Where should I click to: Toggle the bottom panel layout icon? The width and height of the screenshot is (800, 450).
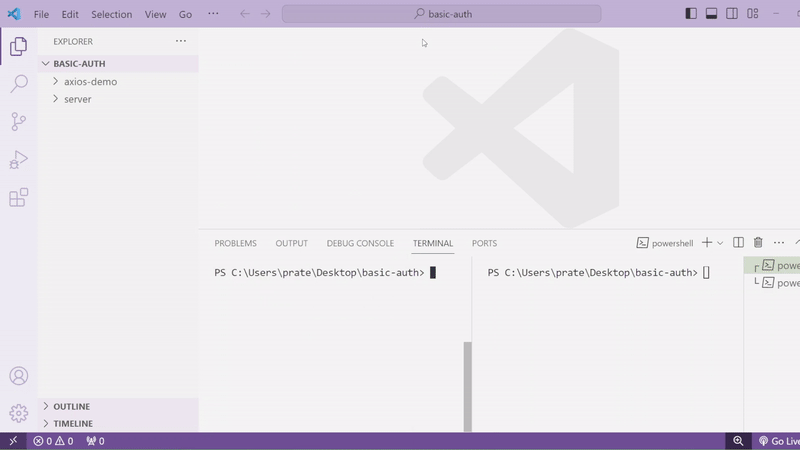coord(711,14)
